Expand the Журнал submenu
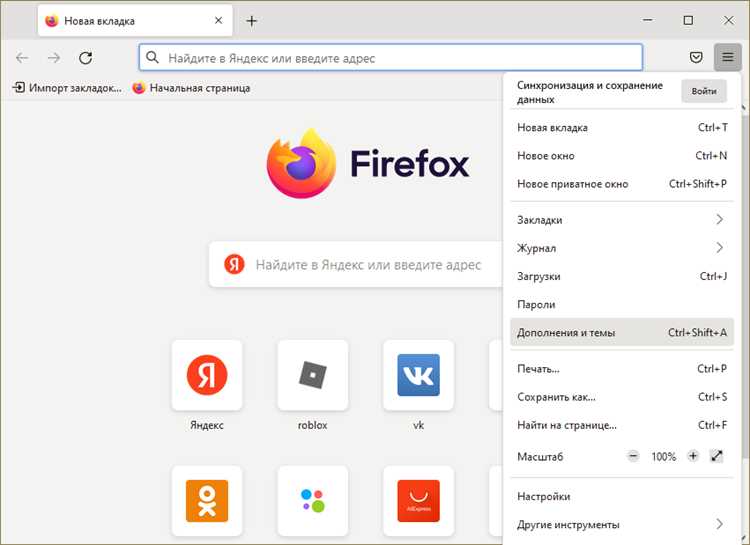Image resolution: width=750 pixels, height=545 pixels. coord(622,248)
